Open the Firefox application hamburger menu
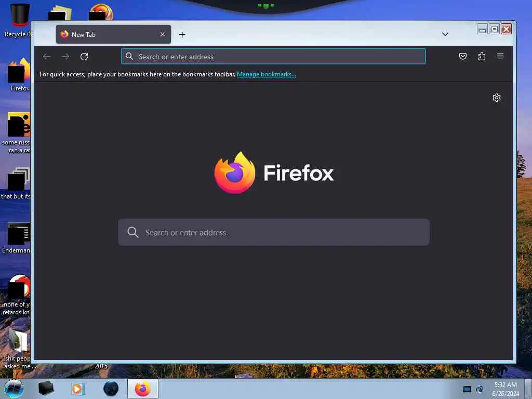 500,56
